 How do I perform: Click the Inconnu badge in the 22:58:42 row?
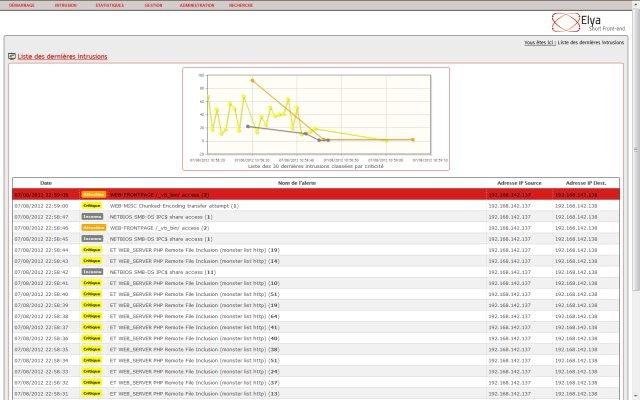click(92, 272)
